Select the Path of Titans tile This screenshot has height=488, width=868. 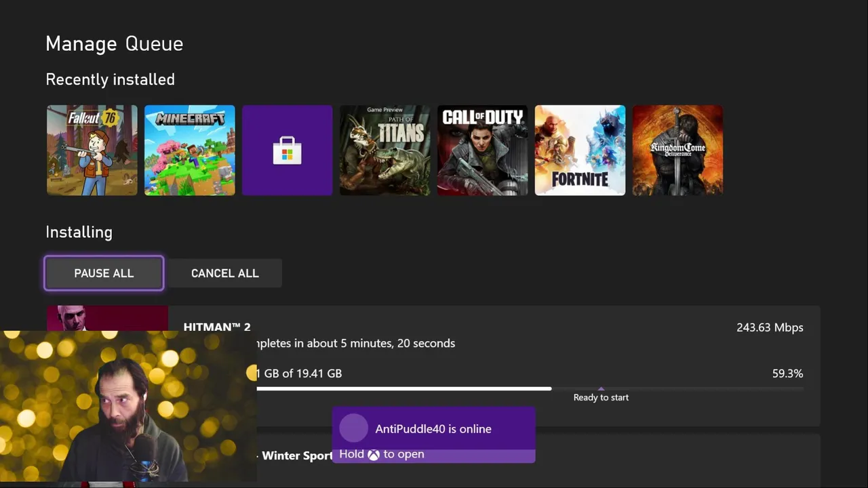tap(385, 150)
